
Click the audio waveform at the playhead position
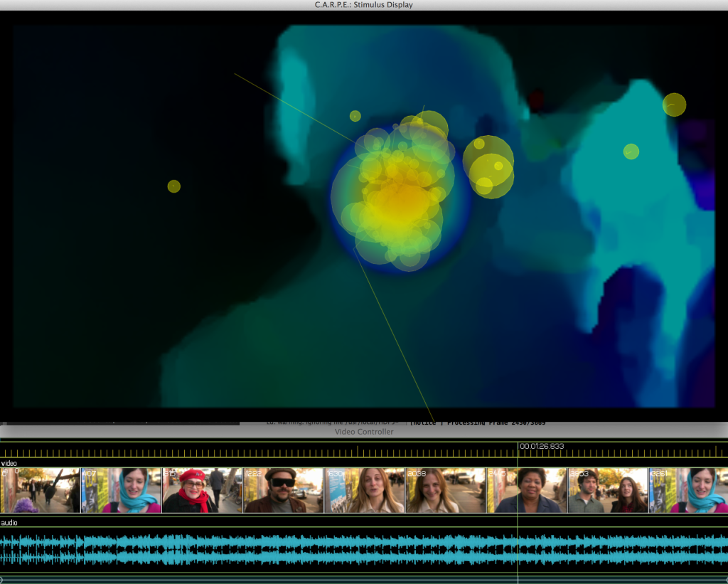[x=516, y=548]
